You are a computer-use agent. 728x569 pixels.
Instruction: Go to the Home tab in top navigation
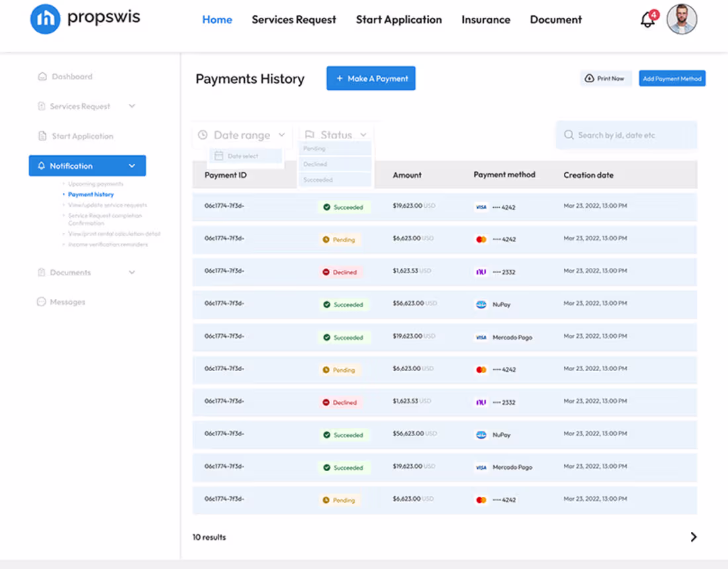click(217, 19)
